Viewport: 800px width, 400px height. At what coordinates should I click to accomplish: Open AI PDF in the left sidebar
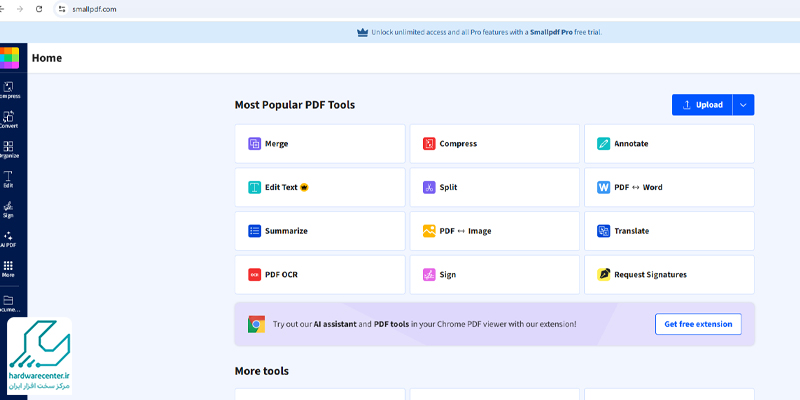(8, 239)
